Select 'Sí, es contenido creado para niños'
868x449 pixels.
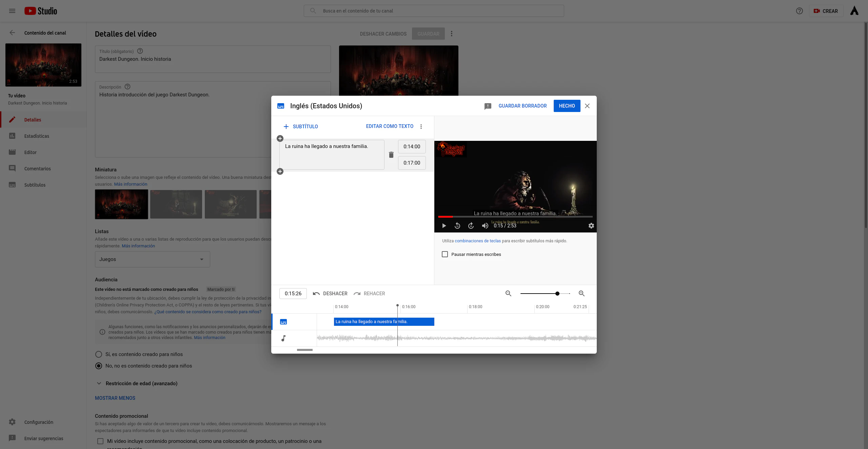[x=99, y=354]
